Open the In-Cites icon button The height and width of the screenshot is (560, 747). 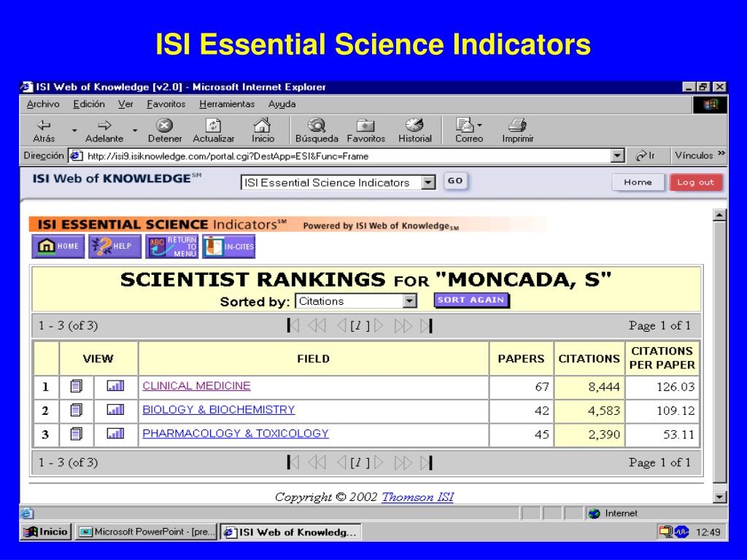coord(228,246)
